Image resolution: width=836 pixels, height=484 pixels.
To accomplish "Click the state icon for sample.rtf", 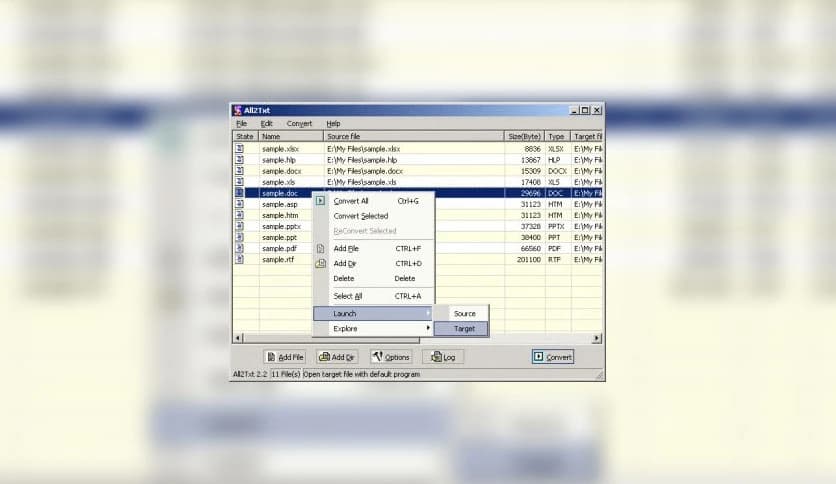I will 239,260.
